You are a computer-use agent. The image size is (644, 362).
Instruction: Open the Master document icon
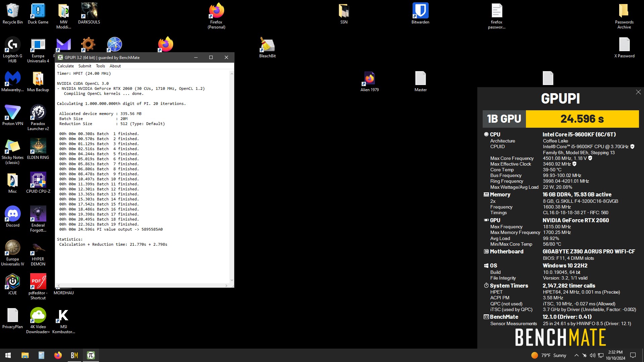point(420,81)
